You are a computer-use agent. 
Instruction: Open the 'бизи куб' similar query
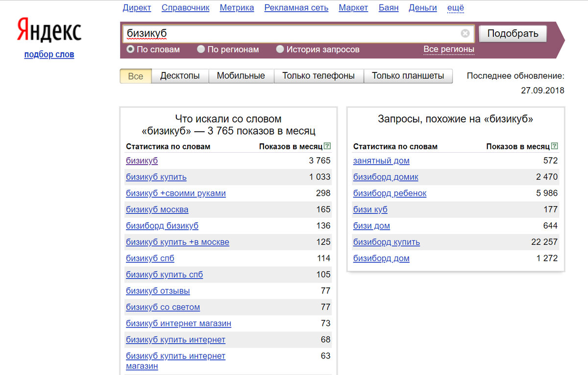click(370, 210)
